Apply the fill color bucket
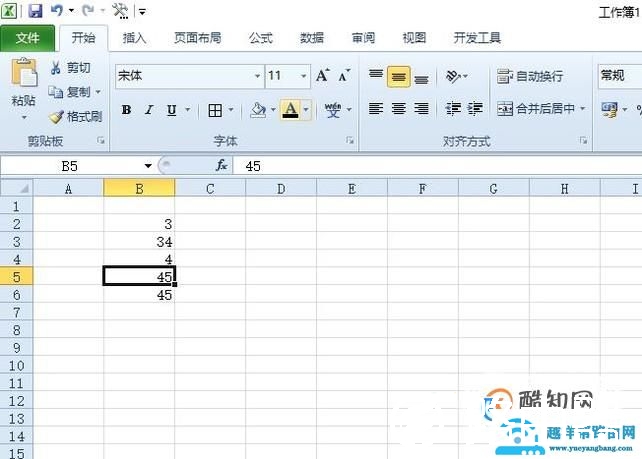The height and width of the screenshot is (459, 642). coord(258,110)
